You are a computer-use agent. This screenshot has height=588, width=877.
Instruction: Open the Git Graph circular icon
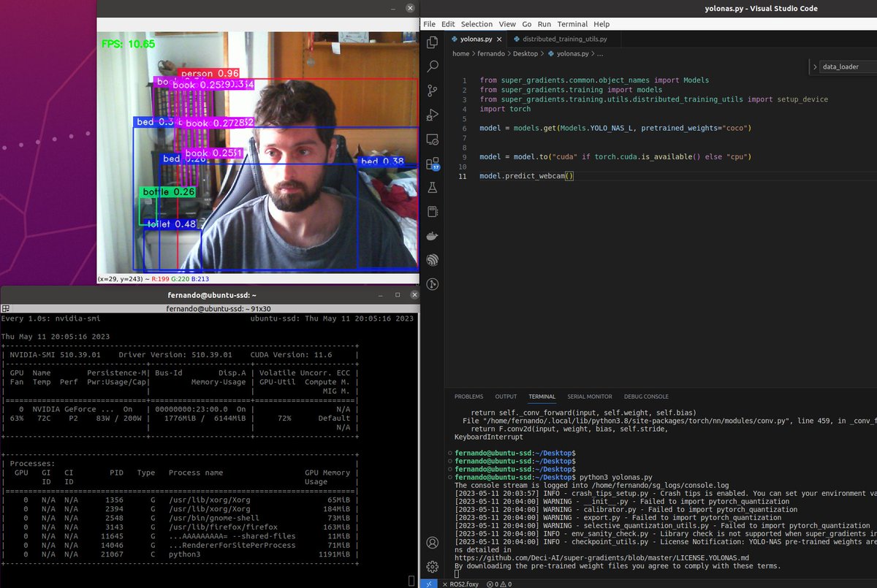[432, 284]
